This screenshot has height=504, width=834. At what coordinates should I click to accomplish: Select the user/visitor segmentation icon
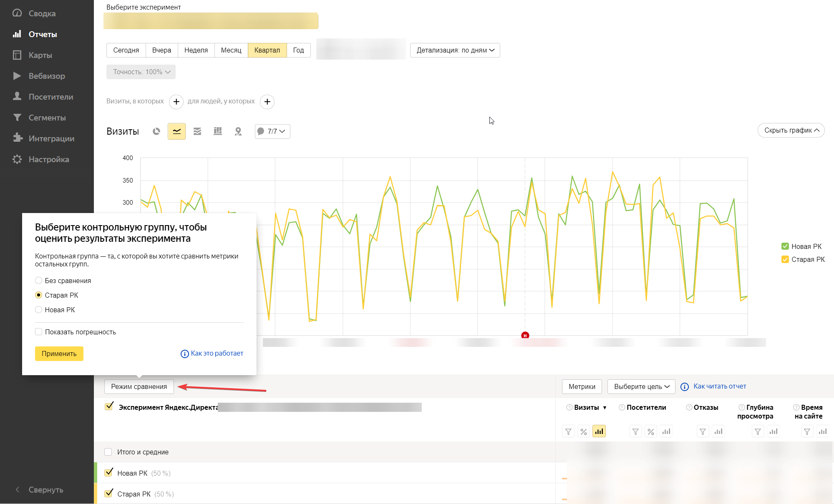[x=237, y=131]
